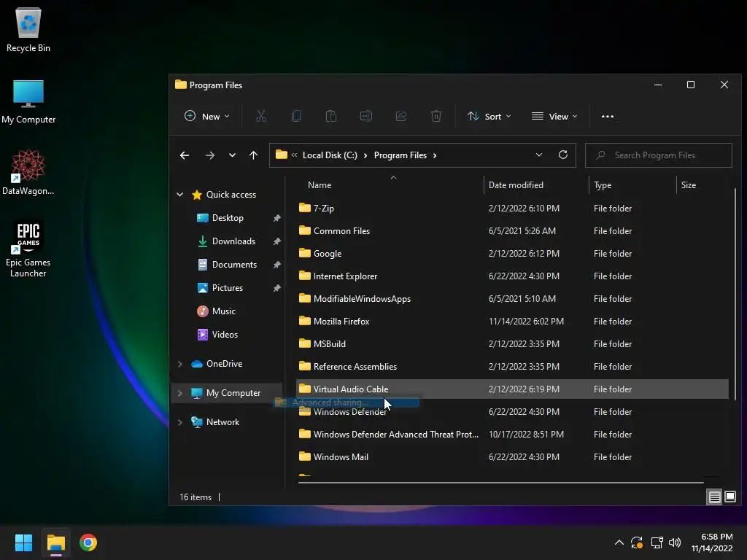Select the Internet Explorer folder
This screenshot has width=747, height=560.
(x=512, y=276)
